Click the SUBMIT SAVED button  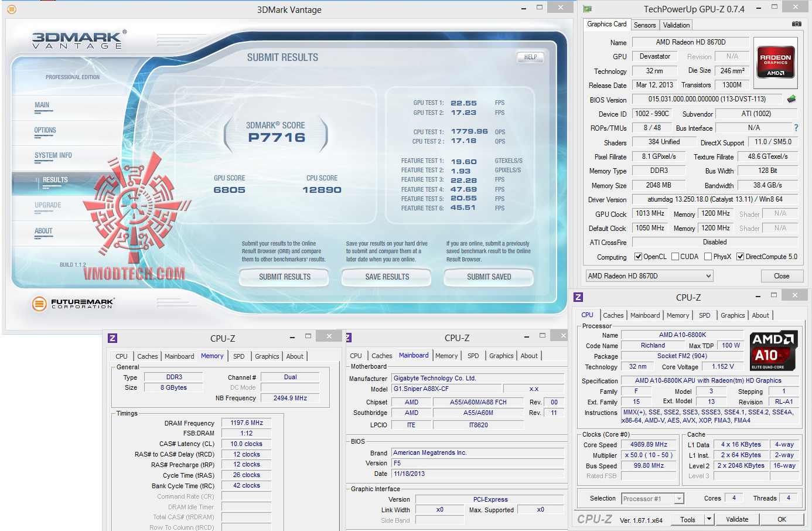pyautogui.click(x=489, y=277)
